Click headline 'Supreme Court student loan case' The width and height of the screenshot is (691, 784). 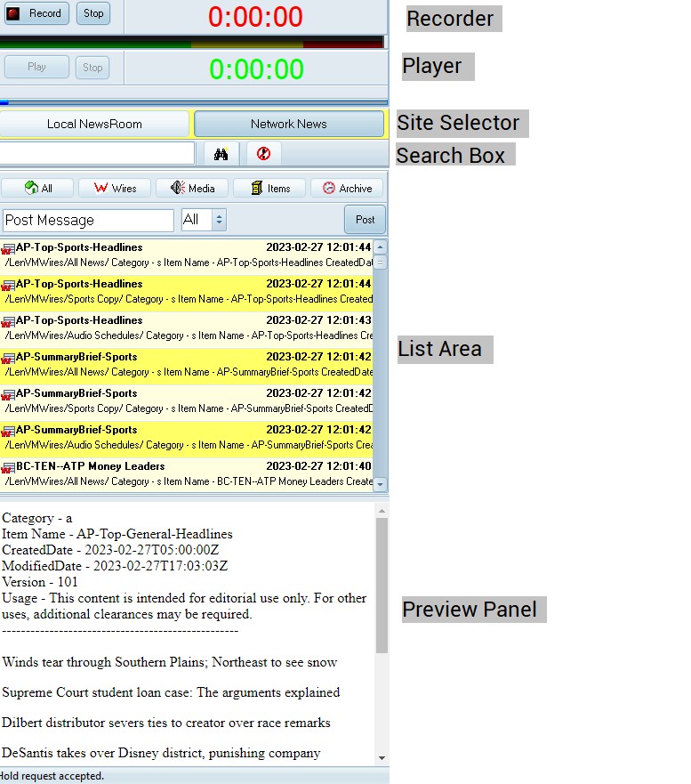171,692
